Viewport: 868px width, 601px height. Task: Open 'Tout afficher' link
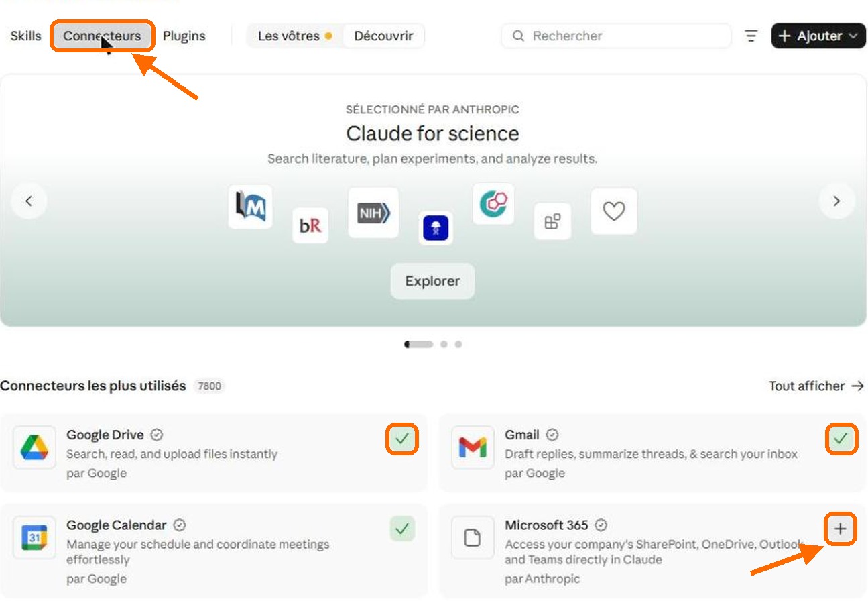[x=816, y=386]
